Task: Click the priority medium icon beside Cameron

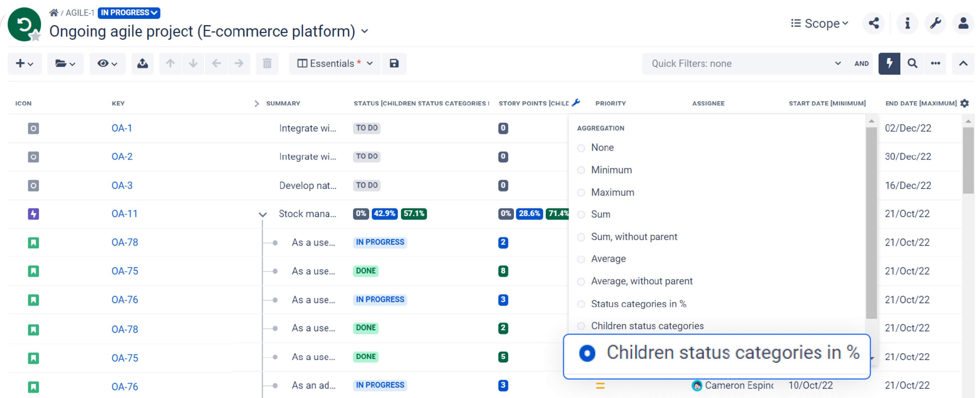Action: (600, 386)
